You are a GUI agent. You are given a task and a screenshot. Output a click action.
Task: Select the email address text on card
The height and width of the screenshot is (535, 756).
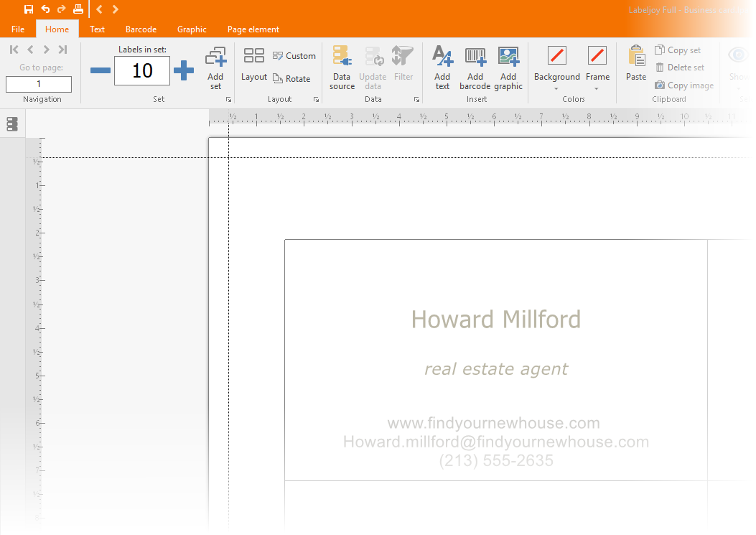point(496,442)
